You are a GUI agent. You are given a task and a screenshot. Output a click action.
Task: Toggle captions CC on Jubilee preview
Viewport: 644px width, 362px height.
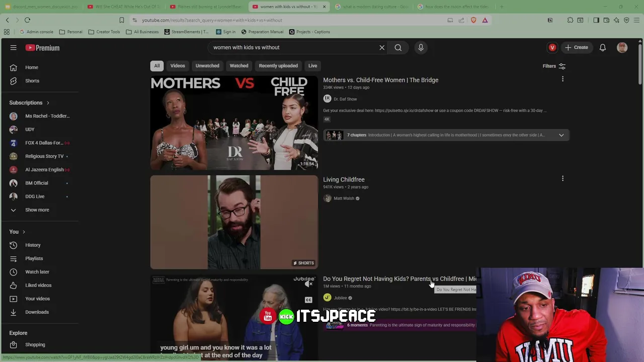click(x=308, y=300)
